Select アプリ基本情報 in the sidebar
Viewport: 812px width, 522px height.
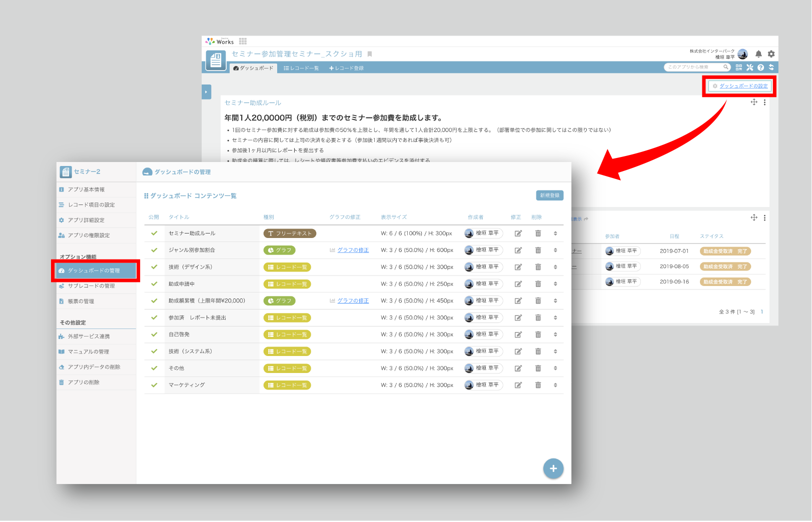click(x=96, y=189)
